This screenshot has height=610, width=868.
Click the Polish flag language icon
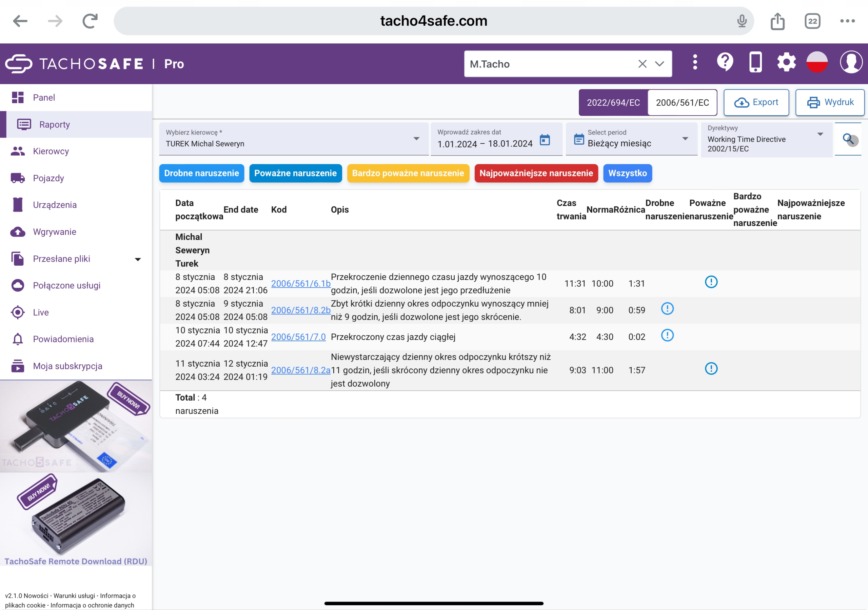click(817, 62)
